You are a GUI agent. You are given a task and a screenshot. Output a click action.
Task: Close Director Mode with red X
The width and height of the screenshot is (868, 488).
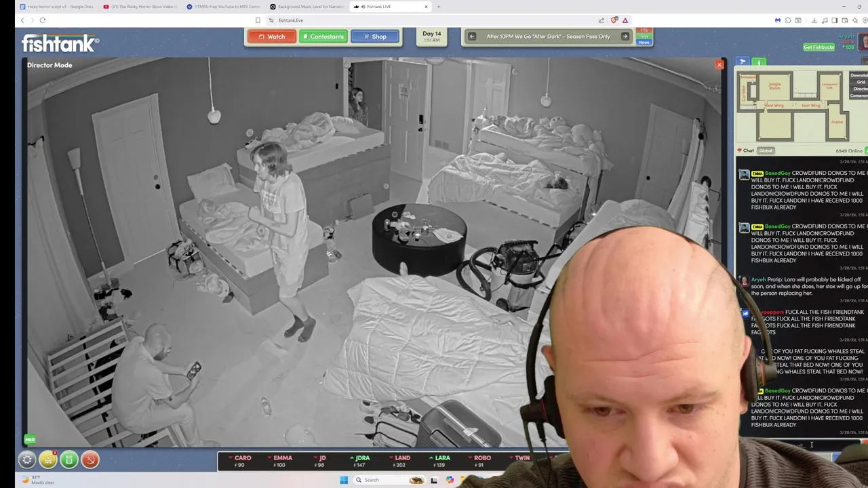tap(719, 65)
